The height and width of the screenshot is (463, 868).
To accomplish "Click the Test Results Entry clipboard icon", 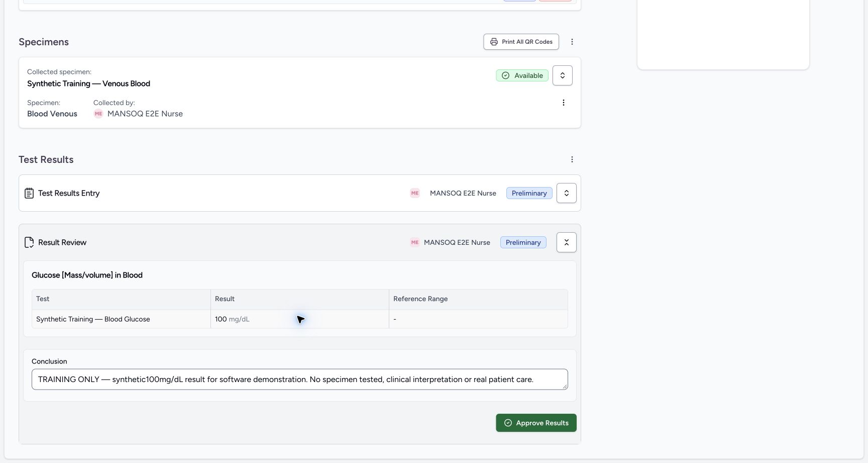I will [29, 193].
